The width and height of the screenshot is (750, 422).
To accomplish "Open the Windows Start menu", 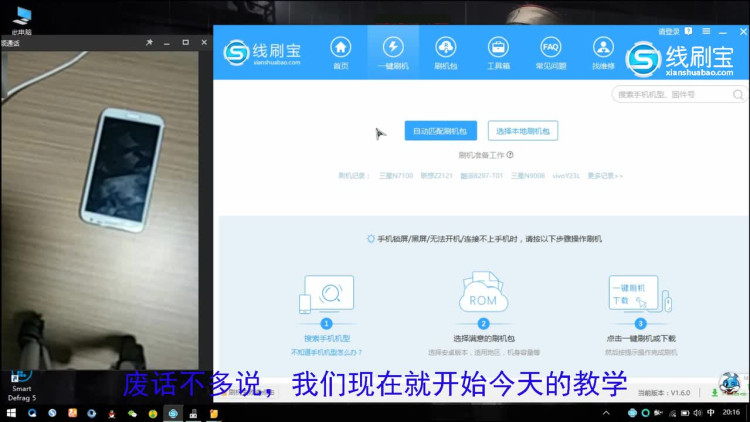I will (x=11, y=413).
